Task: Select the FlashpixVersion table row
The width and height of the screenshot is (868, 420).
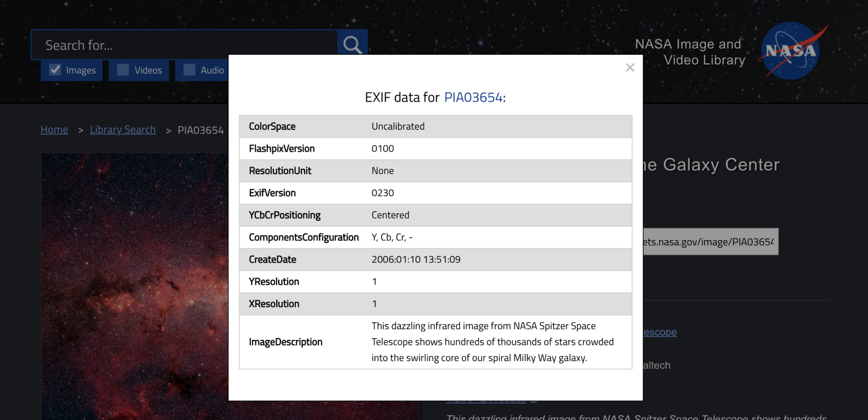Action: pyautogui.click(x=435, y=149)
